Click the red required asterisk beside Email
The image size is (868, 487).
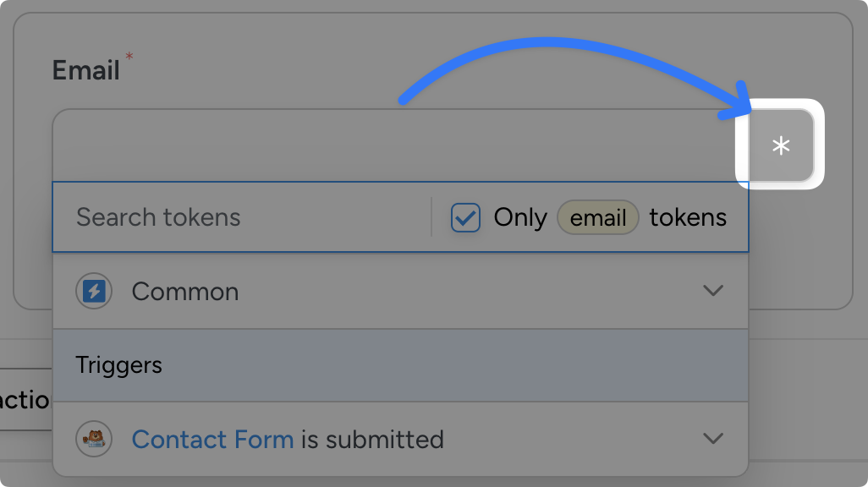coord(129,57)
